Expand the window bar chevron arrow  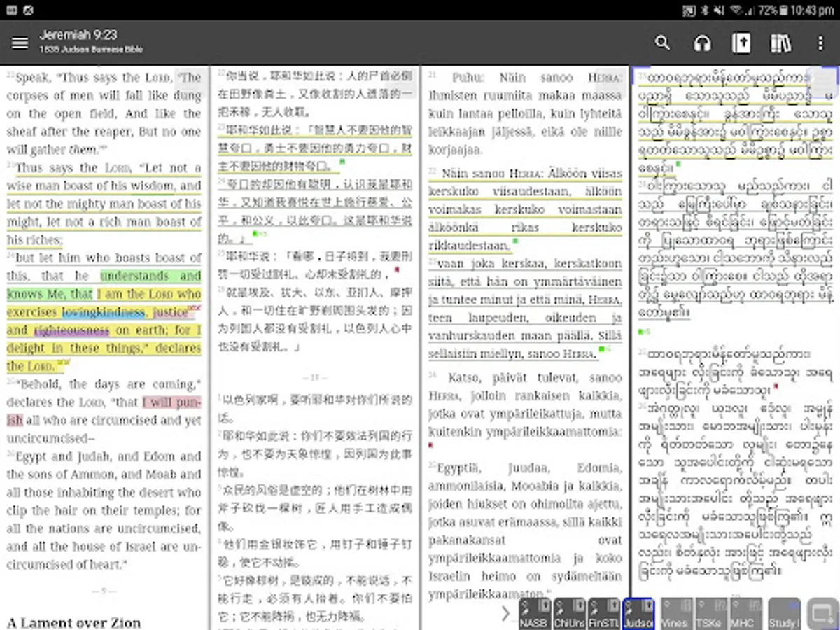505,614
